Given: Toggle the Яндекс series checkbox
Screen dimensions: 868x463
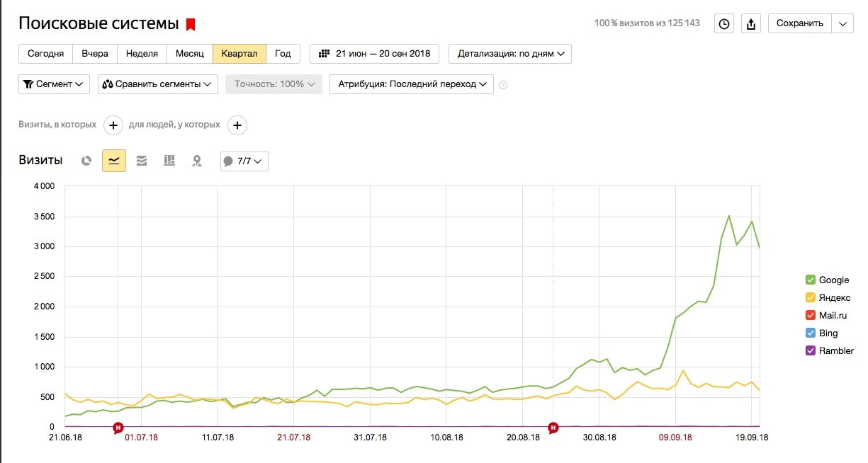Looking at the screenshot, I should pos(811,297).
